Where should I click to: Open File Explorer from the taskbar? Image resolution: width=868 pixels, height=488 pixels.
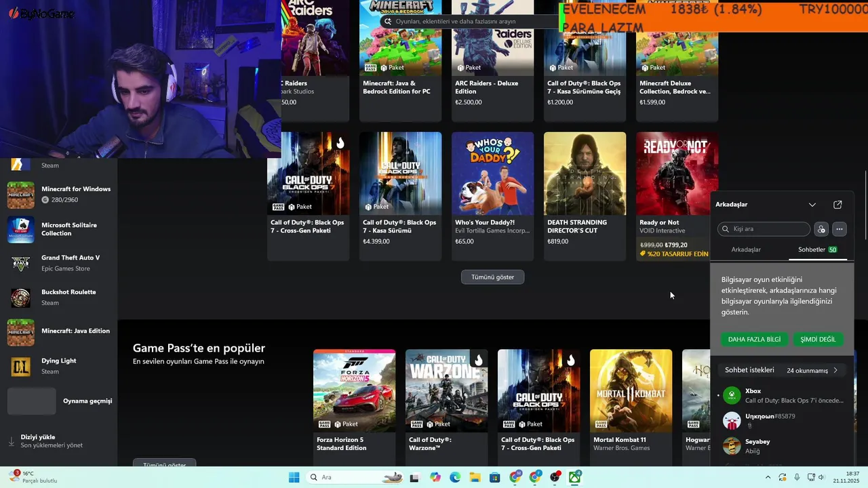click(x=475, y=477)
